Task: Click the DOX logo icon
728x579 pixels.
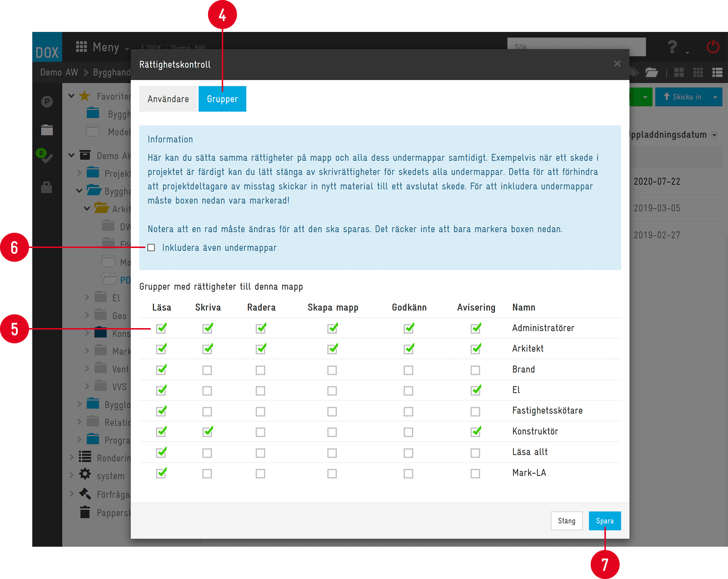Action: coord(47,47)
